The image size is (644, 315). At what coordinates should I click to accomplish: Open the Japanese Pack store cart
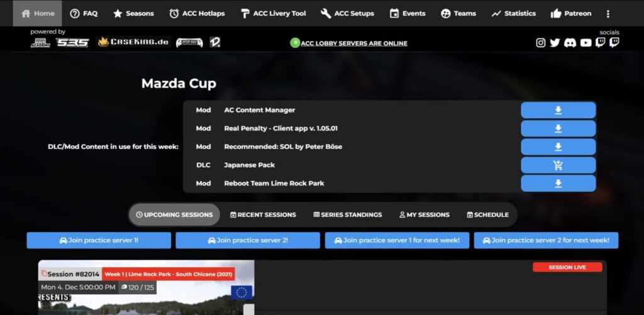[x=558, y=165]
